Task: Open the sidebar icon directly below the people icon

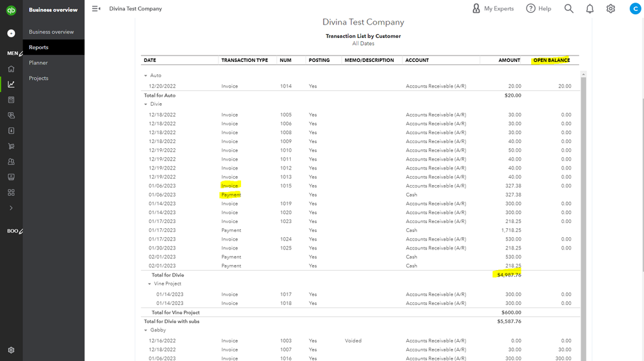Action: (11, 177)
